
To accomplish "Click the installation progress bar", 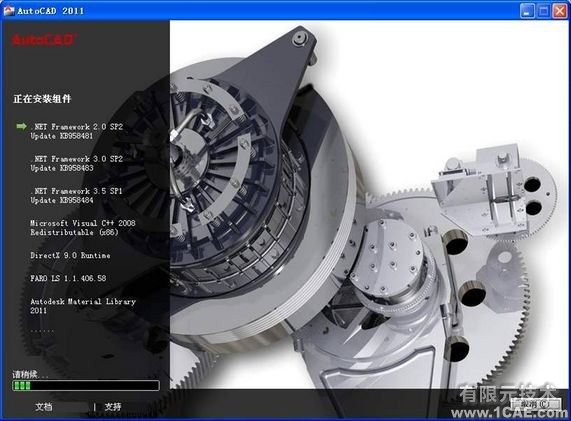I will point(86,385).
